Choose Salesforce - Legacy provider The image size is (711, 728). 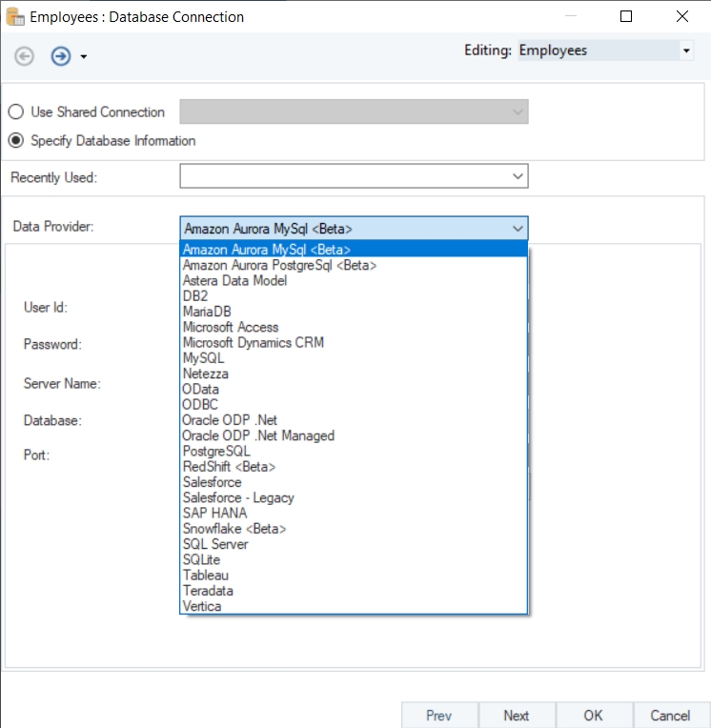pos(238,497)
